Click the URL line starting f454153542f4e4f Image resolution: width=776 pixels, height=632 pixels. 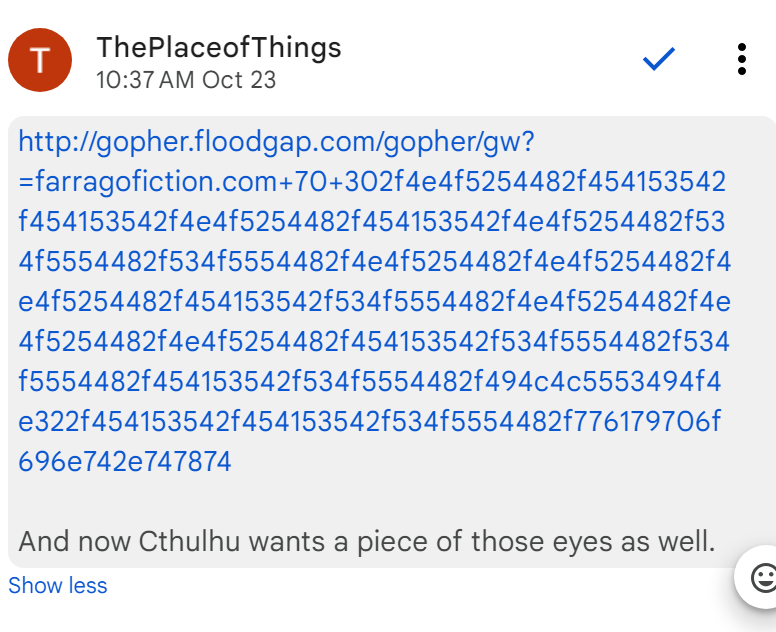(x=372, y=223)
